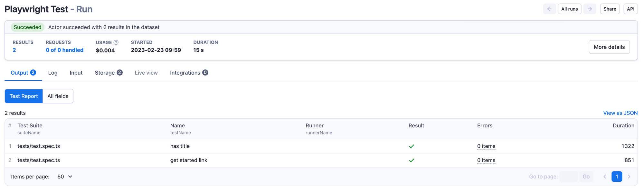Click the suite name cell in row 1

39,146
